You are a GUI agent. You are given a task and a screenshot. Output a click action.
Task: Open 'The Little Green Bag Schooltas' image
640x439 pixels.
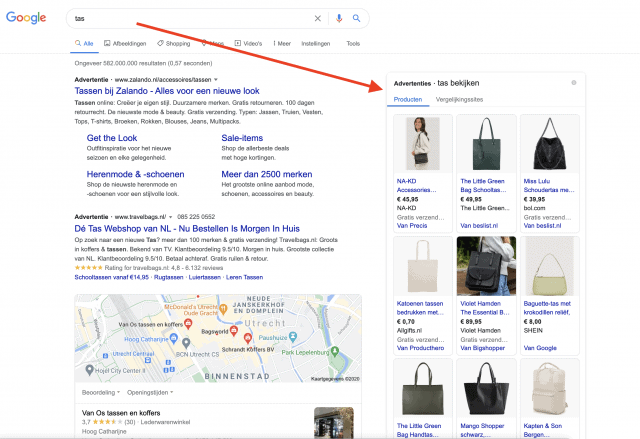[486, 144]
